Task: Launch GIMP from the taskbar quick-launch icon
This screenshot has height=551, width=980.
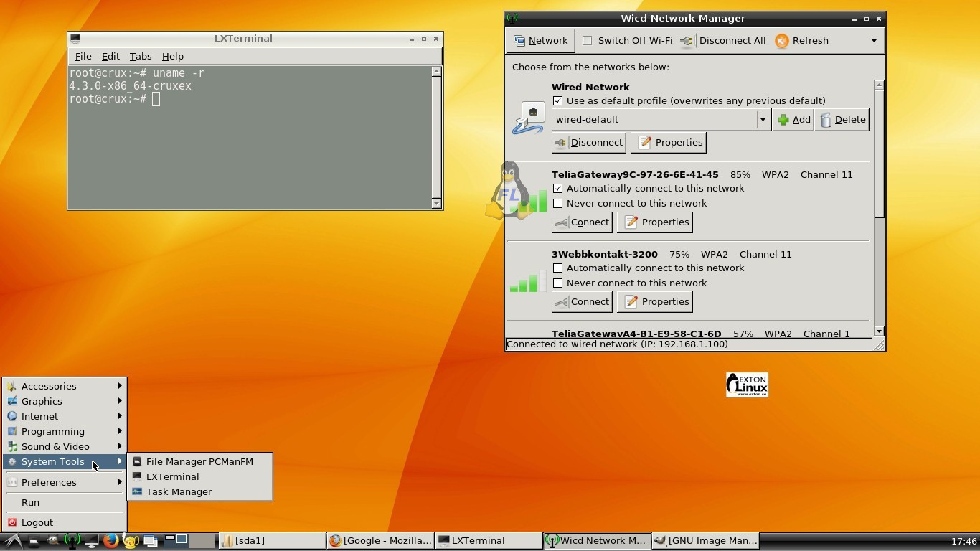Action: pos(52,541)
